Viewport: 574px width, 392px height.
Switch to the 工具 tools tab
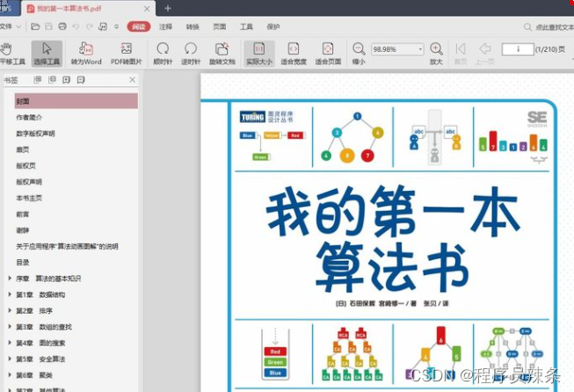(246, 26)
